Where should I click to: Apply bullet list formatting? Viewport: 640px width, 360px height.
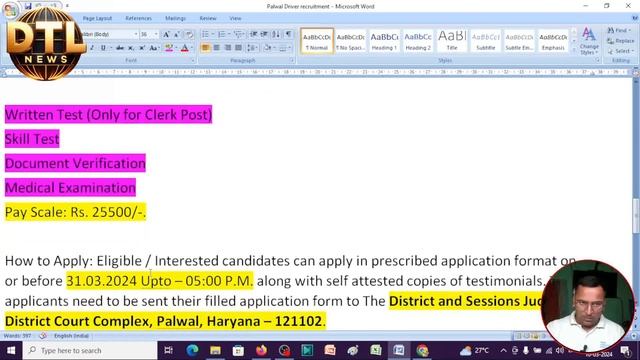coord(205,35)
